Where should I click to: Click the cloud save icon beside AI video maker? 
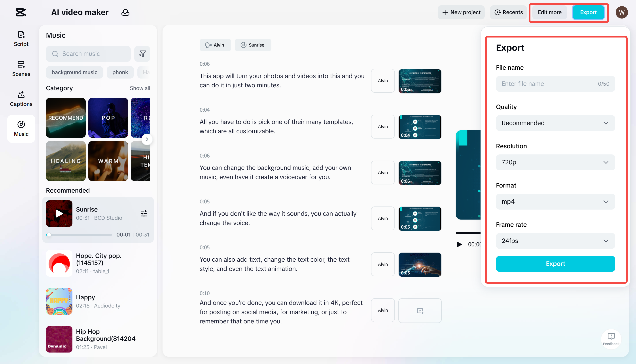[125, 12]
